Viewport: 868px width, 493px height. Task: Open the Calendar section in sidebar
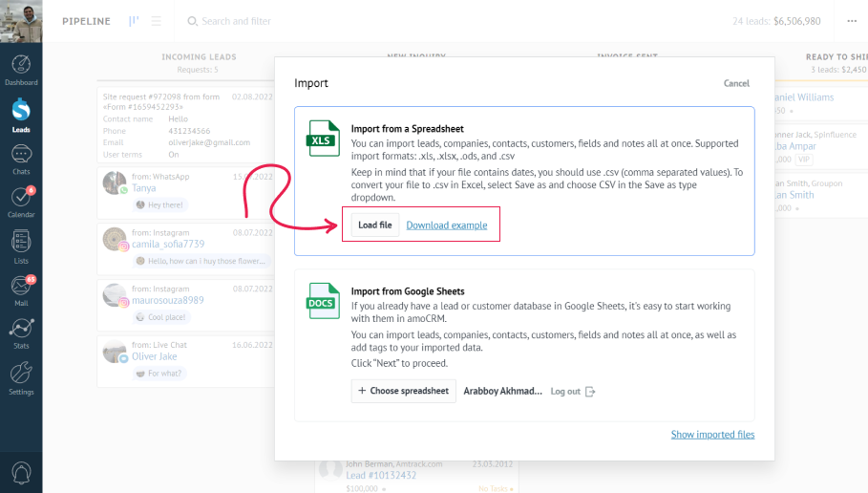click(x=21, y=203)
